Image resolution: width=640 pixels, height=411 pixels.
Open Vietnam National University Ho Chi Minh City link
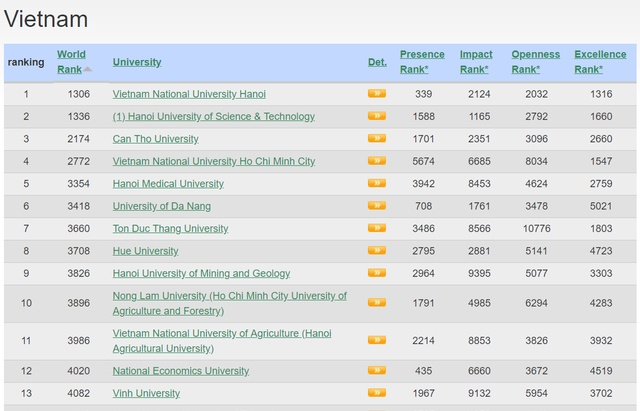pyautogui.click(x=214, y=162)
